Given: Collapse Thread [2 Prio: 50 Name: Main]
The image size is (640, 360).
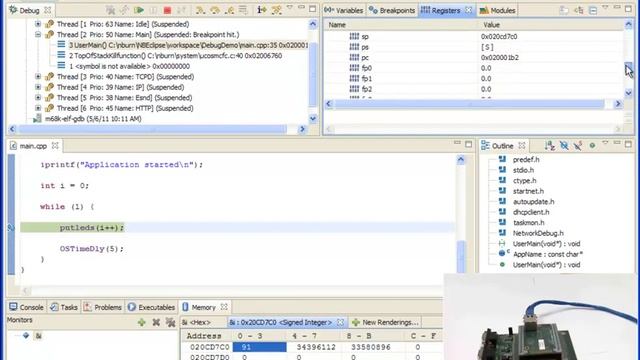Looking at the screenshot, I should (x=38, y=35).
